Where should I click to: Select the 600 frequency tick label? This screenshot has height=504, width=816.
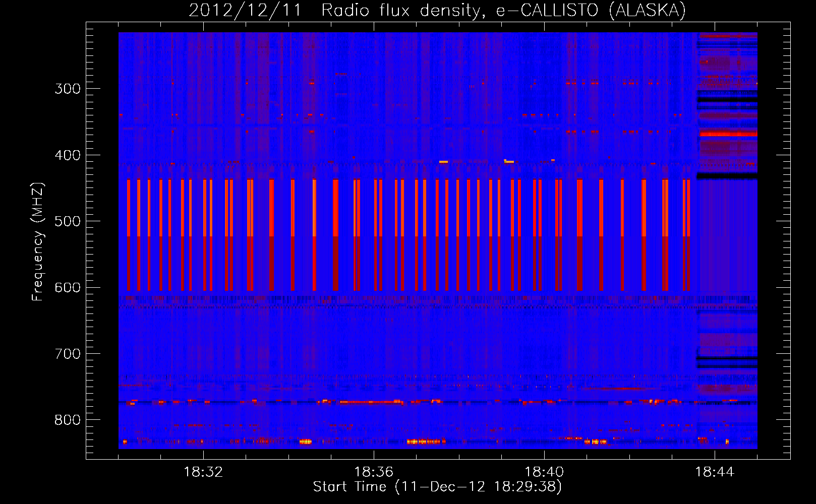[68, 288]
